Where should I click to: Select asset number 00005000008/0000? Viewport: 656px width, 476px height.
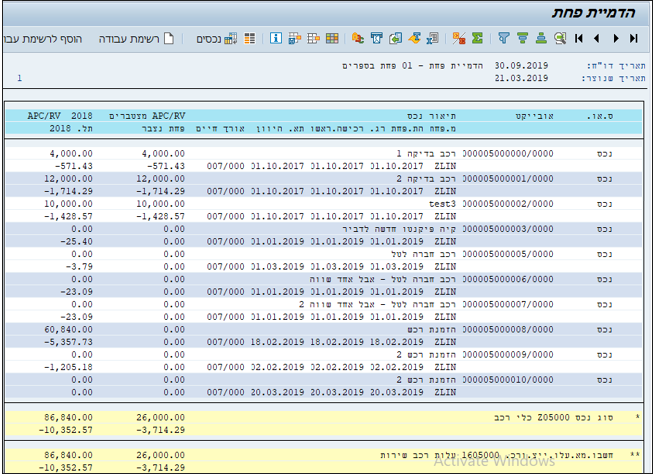(508, 329)
